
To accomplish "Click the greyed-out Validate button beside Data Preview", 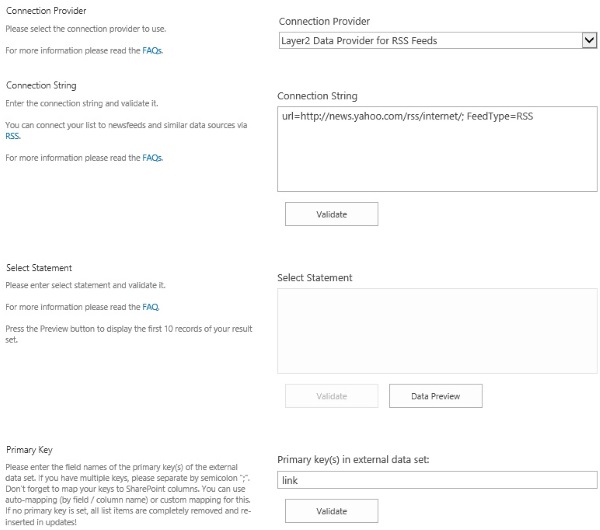I will point(331,396).
